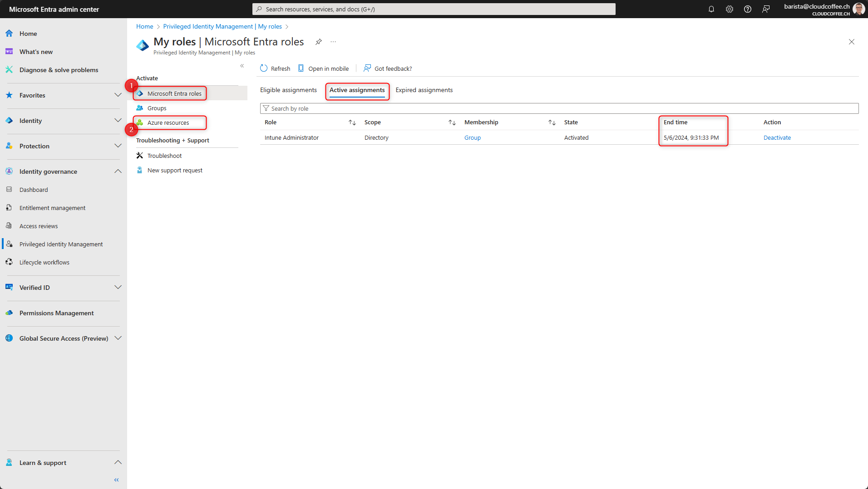Open the notifications bell icon
Viewport: 868px width, 489px height.
pos(711,9)
